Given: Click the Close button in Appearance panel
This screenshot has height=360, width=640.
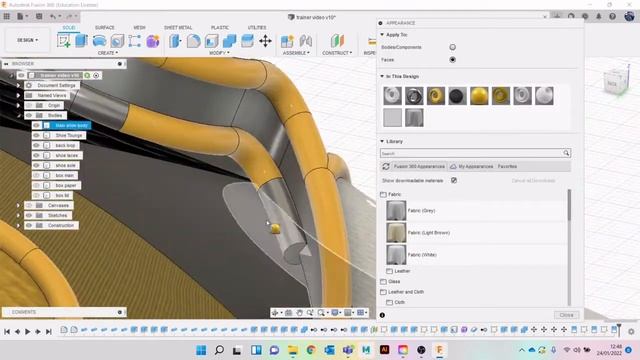Looking at the screenshot, I should pos(566,315).
